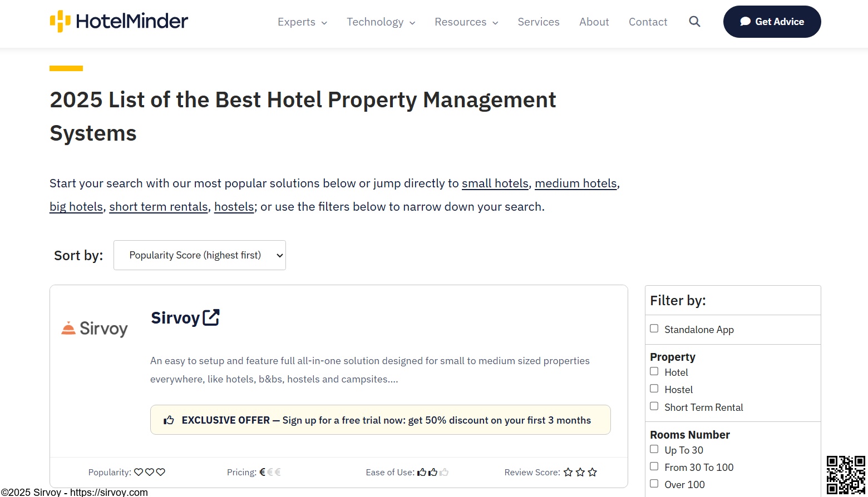Click the Ease of Use thumbs icons
This screenshot has height=497, width=868.
(433, 472)
